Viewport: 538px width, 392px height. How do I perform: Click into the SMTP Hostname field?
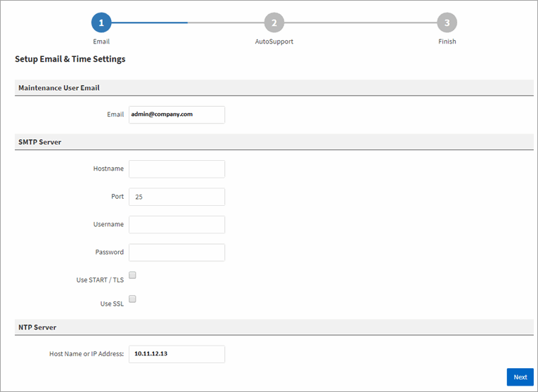(177, 169)
